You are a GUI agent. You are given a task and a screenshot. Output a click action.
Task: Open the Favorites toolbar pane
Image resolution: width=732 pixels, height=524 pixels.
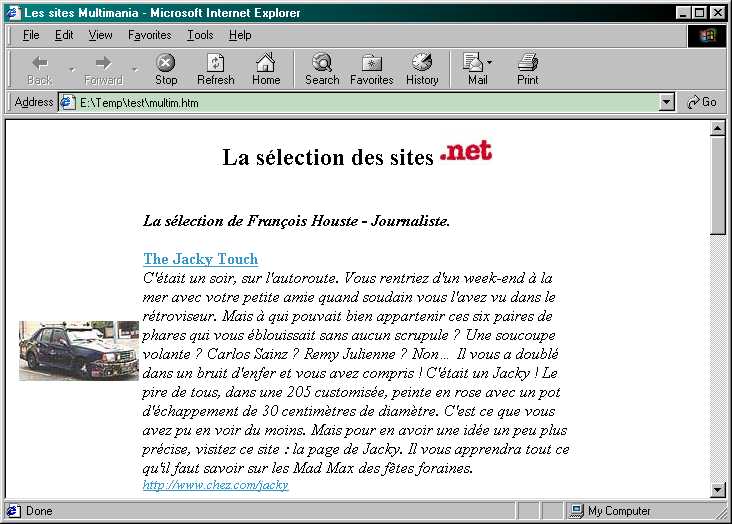(372, 70)
